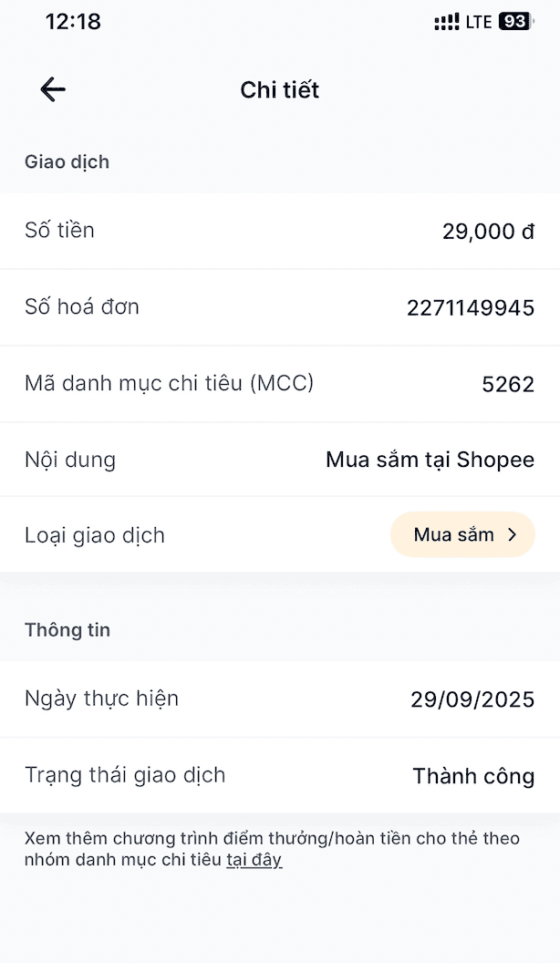Screen dimensions: 560x963
Task: Tap the MCC code 5262
Action: click(508, 385)
